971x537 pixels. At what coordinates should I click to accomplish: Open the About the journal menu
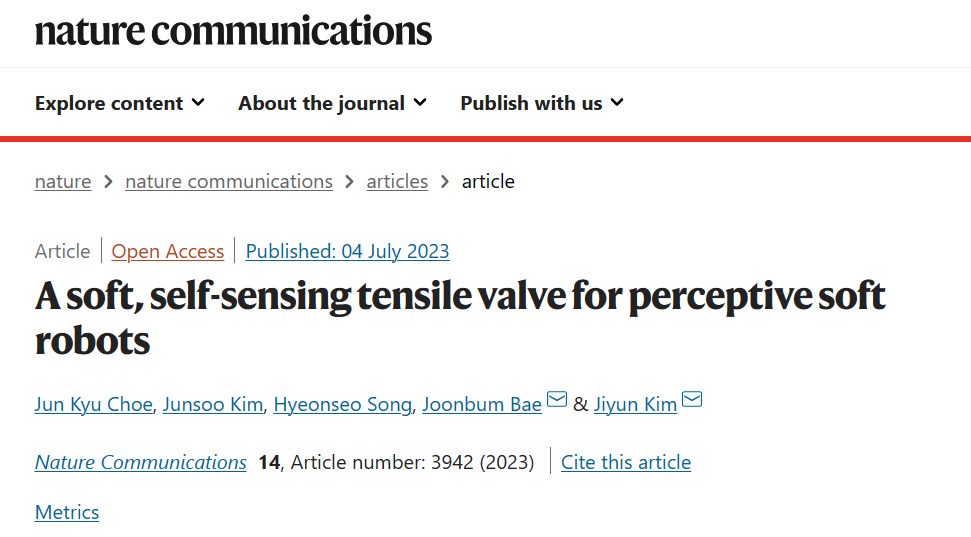click(333, 103)
